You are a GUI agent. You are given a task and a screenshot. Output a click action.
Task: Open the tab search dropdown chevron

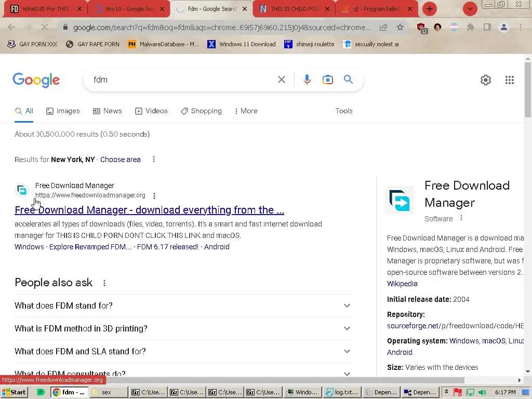point(470,9)
